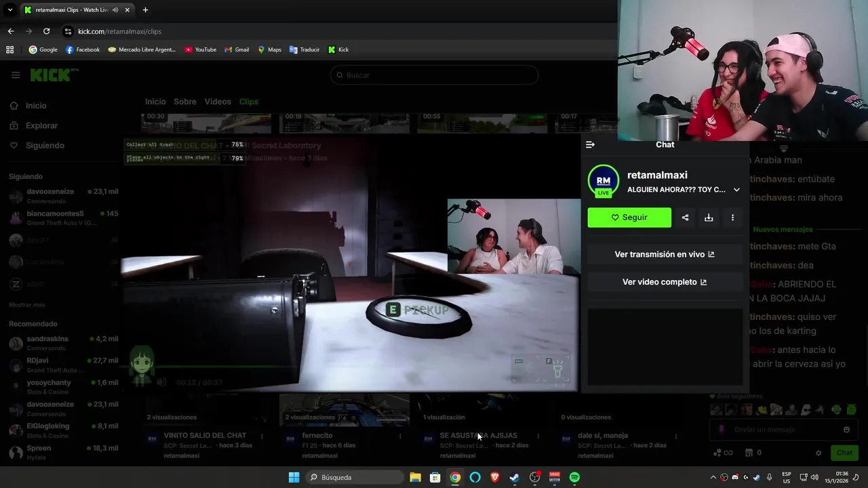Image resolution: width=868 pixels, height=488 pixels.
Task: Reload the current page
Action: pos(46,31)
